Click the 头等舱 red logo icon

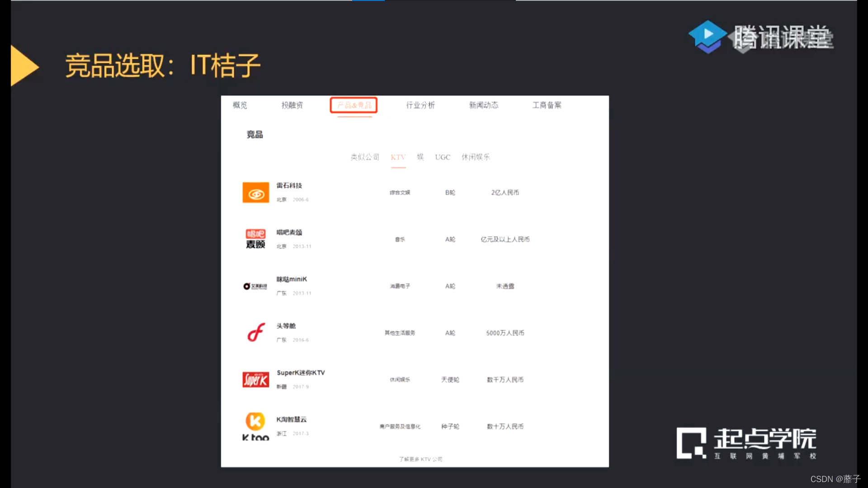(255, 333)
